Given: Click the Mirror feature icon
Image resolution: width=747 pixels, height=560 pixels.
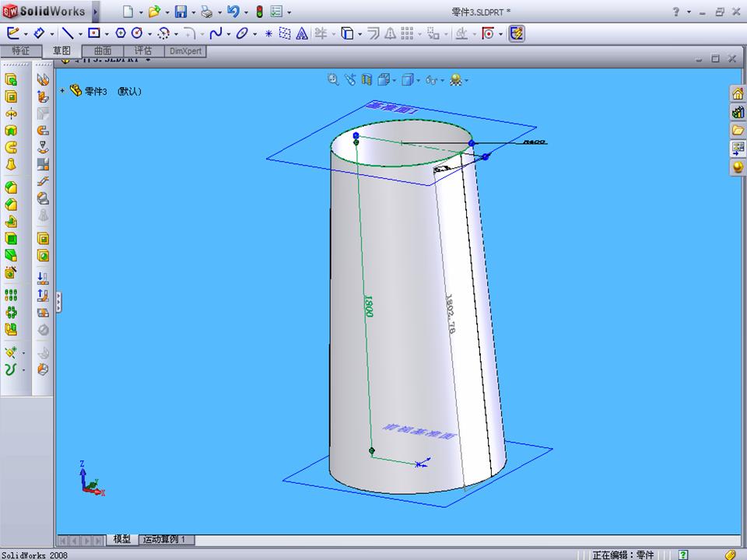Looking at the screenshot, I should click(x=11, y=329).
